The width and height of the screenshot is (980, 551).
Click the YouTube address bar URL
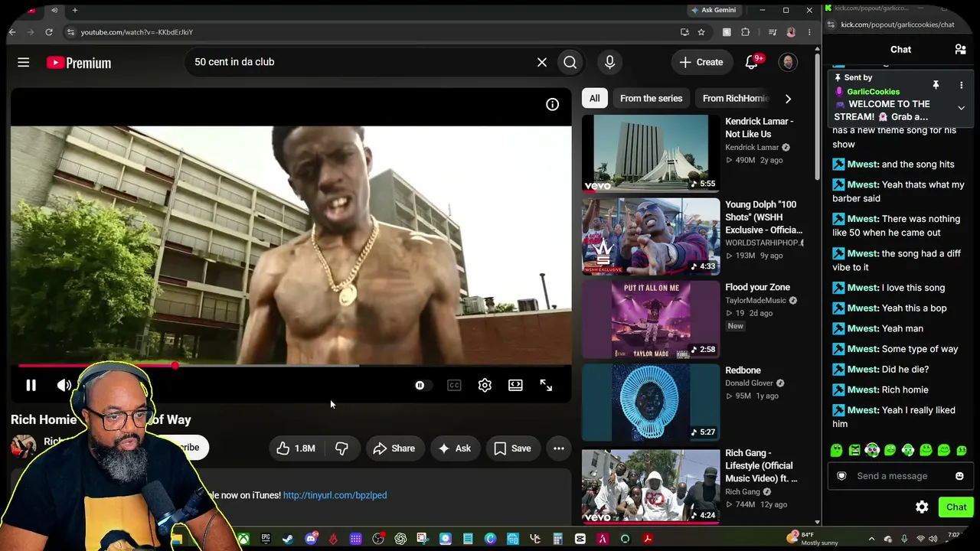[137, 32]
